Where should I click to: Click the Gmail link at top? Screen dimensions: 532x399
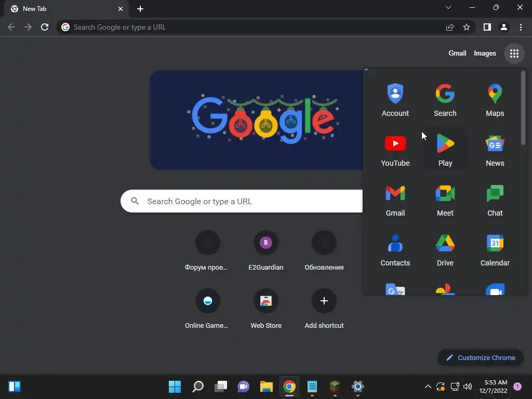point(457,54)
